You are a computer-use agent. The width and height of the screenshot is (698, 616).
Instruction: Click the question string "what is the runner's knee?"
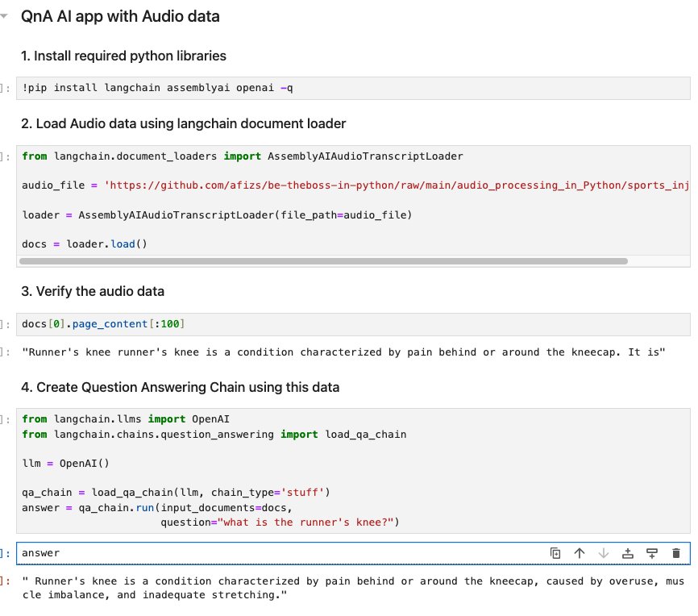[x=305, y=522]
